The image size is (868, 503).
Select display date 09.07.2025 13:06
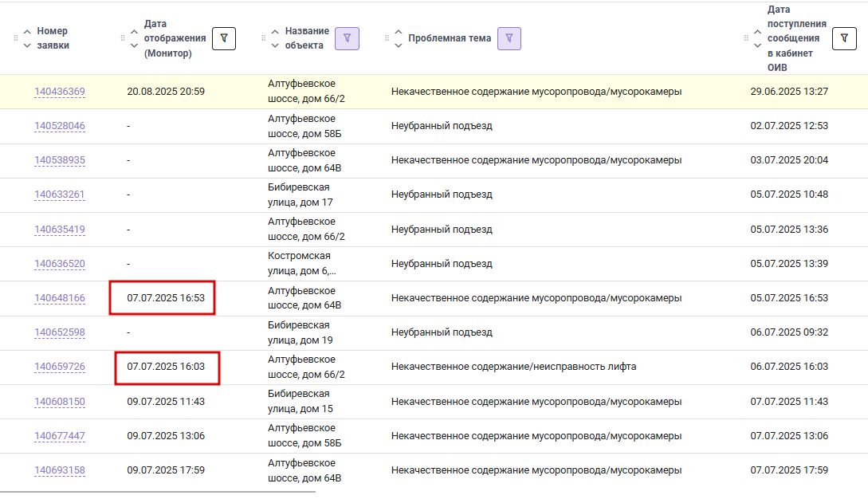[x=166, y=435]
